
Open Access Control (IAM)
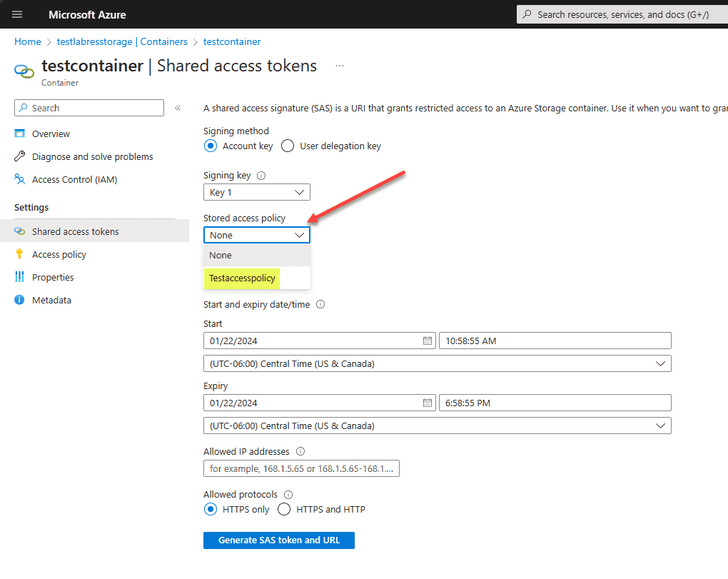[x=75, y=179]
